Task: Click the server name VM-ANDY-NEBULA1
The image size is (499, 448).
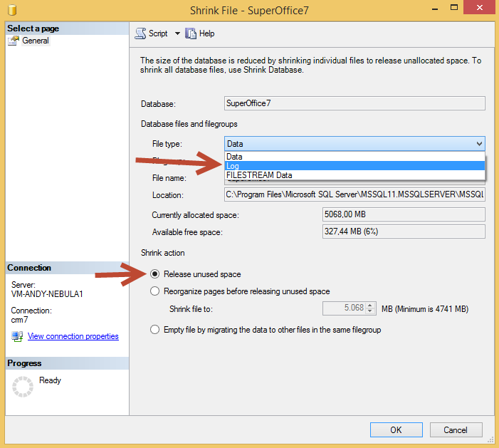Action: pyautogui.click(x=47, y=294)
